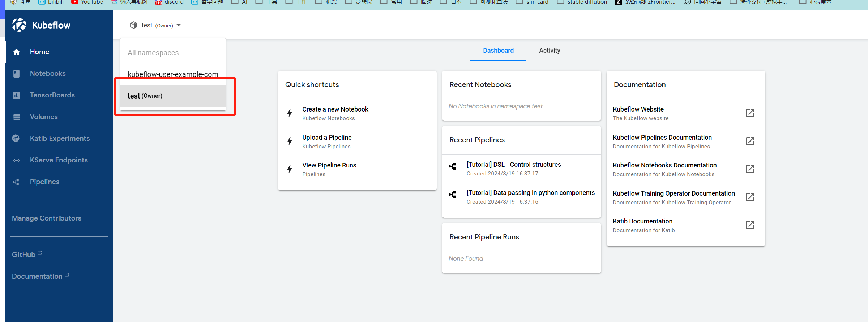868x322 pixels.
Task: Click the namespace cube icon in top bar
Action: pos(134,25)
